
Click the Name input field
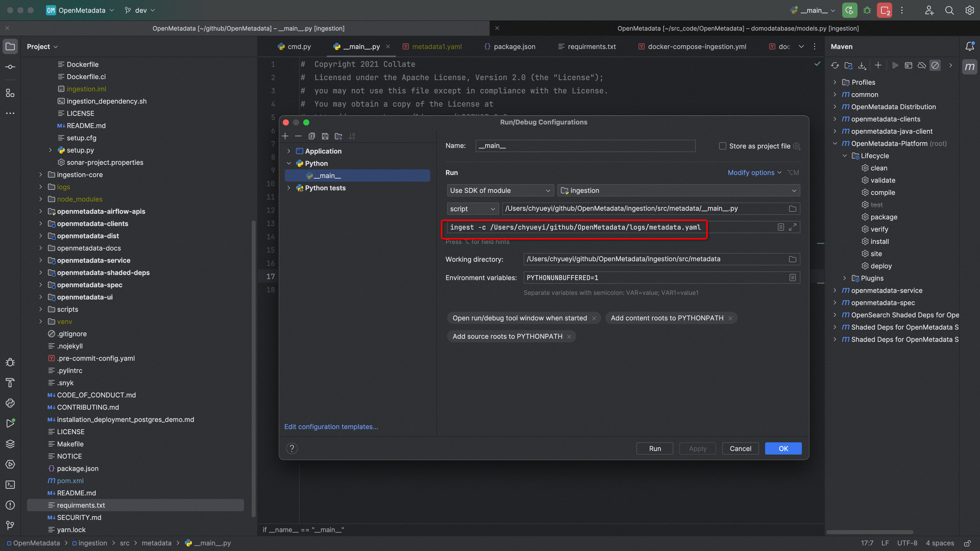click(585, 146)
